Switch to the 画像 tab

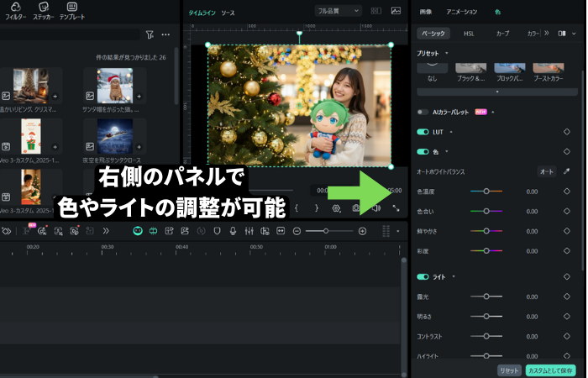point(426,12)
